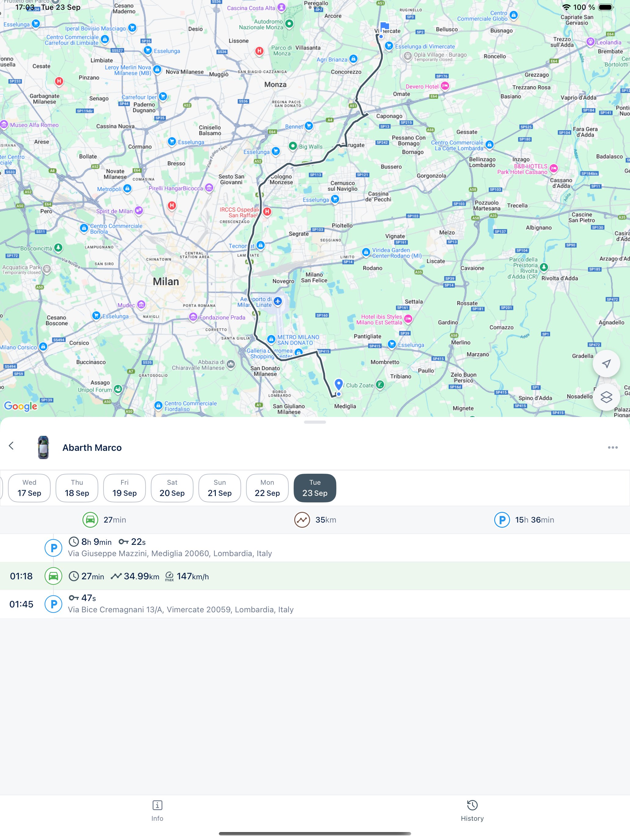Center map with the location arrow button
630x840 pixels.
click(x=606, y=364)
